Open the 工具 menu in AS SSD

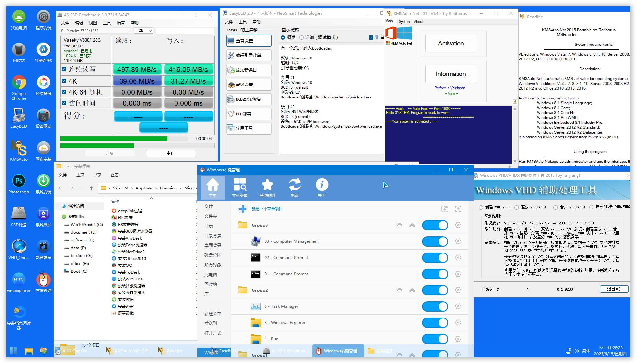[107, 23]
